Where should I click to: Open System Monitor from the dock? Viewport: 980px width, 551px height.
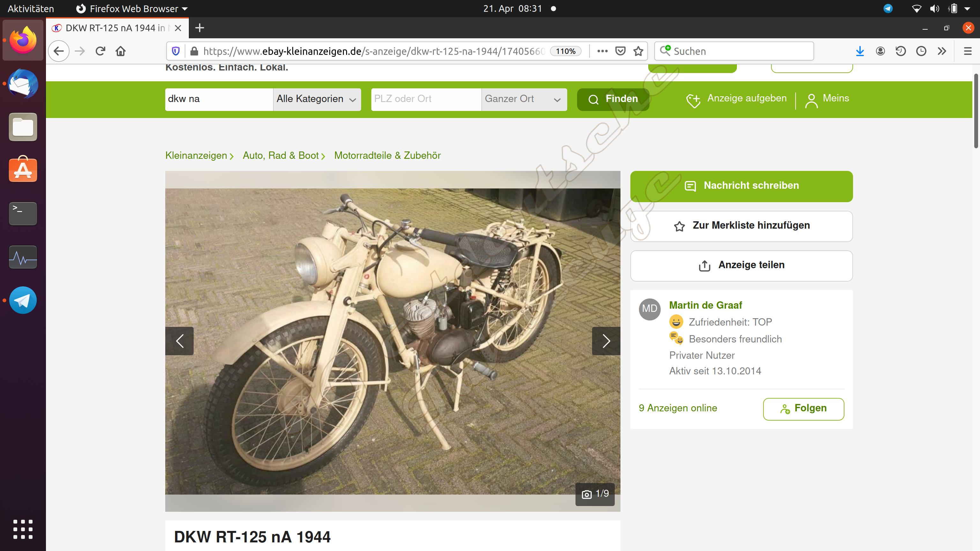point(23,257)
